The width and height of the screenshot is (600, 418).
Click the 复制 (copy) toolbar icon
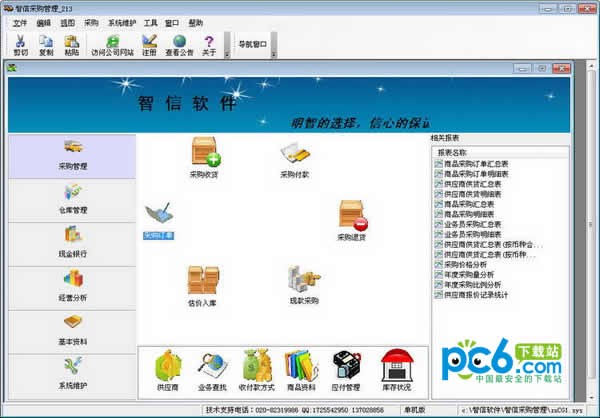click(46, 45)
